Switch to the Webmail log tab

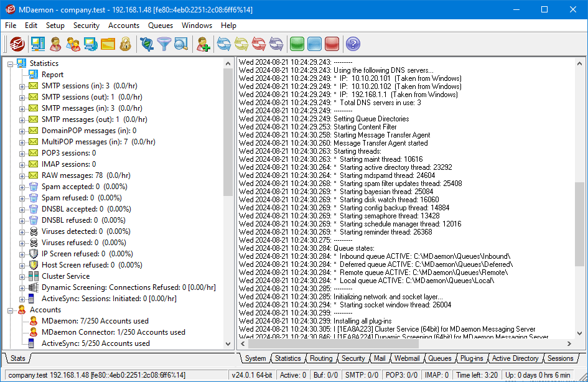tap(407, 358)
